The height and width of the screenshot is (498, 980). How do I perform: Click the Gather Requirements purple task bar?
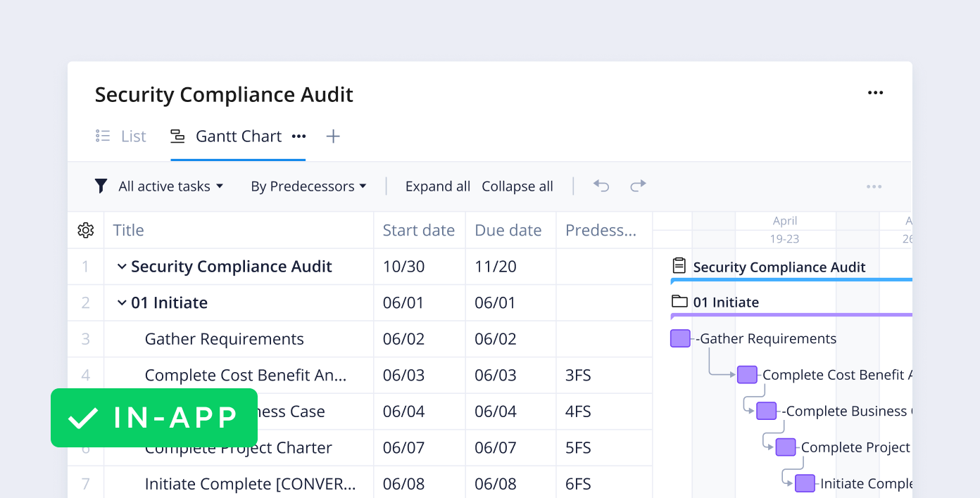[680, 338]
